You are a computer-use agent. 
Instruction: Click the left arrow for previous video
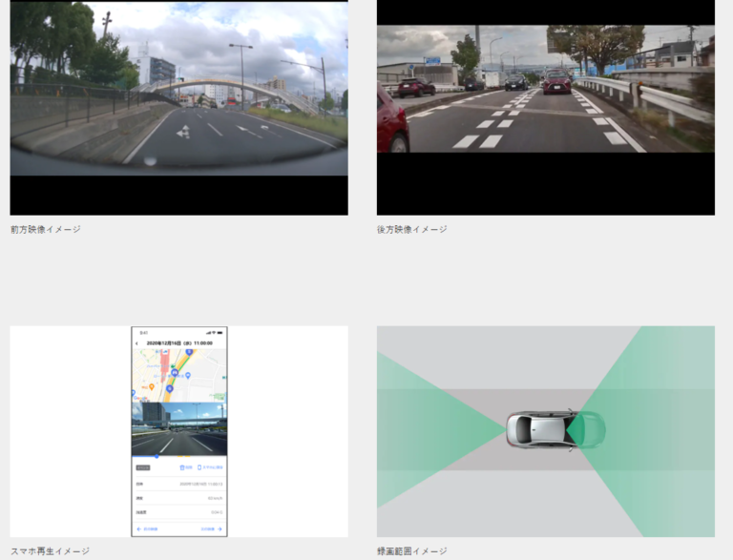tap(137, 528)
